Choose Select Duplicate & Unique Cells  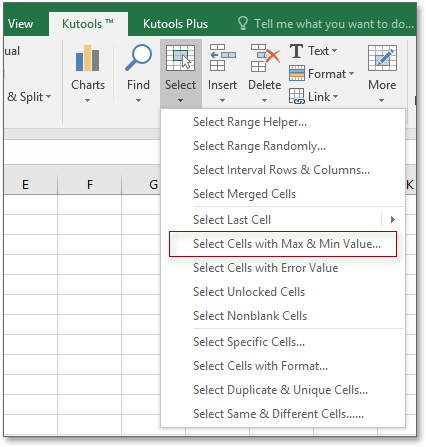coord(280,390)
